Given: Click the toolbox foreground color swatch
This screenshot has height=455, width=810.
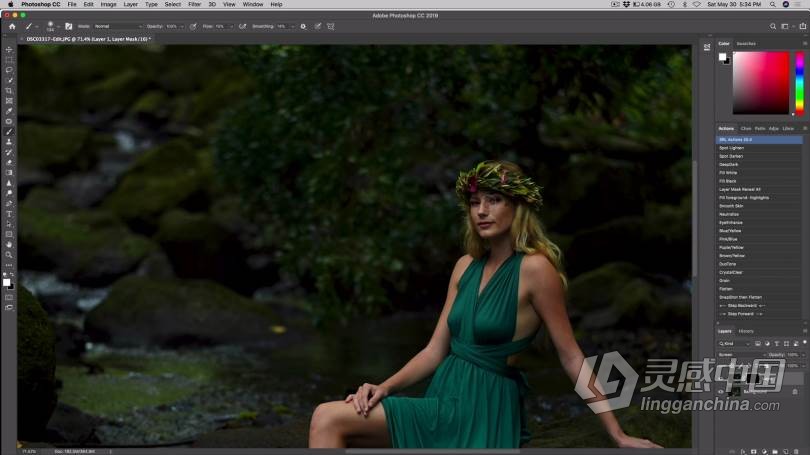Looking at the screenshot, I should click(6, 282).
